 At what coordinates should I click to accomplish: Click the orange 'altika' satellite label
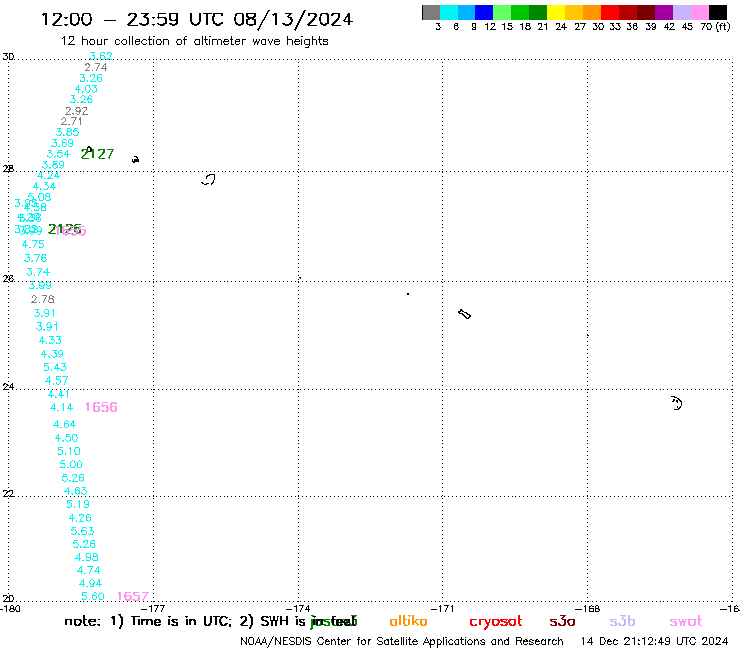408,621
